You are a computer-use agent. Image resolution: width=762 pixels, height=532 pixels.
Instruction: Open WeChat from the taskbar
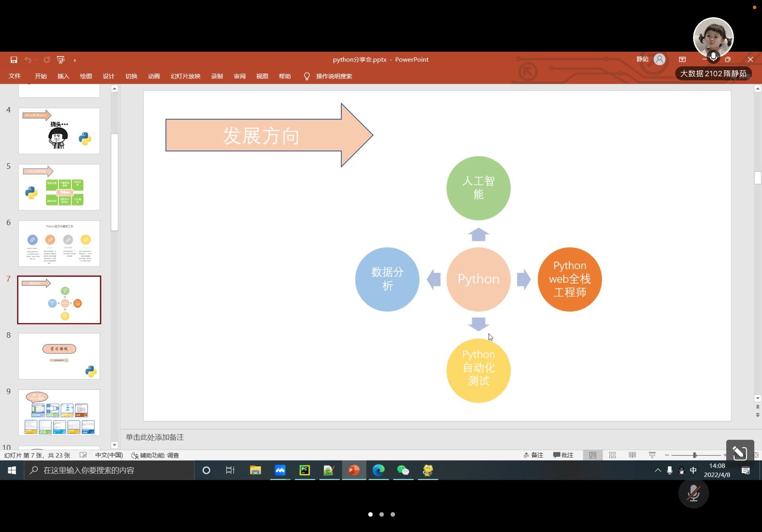[403, 470]
